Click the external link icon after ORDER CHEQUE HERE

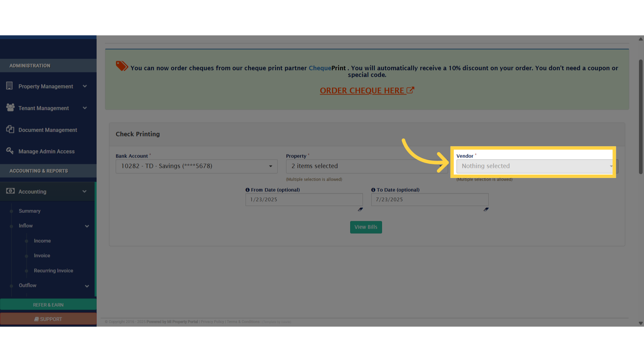(411, 90)
